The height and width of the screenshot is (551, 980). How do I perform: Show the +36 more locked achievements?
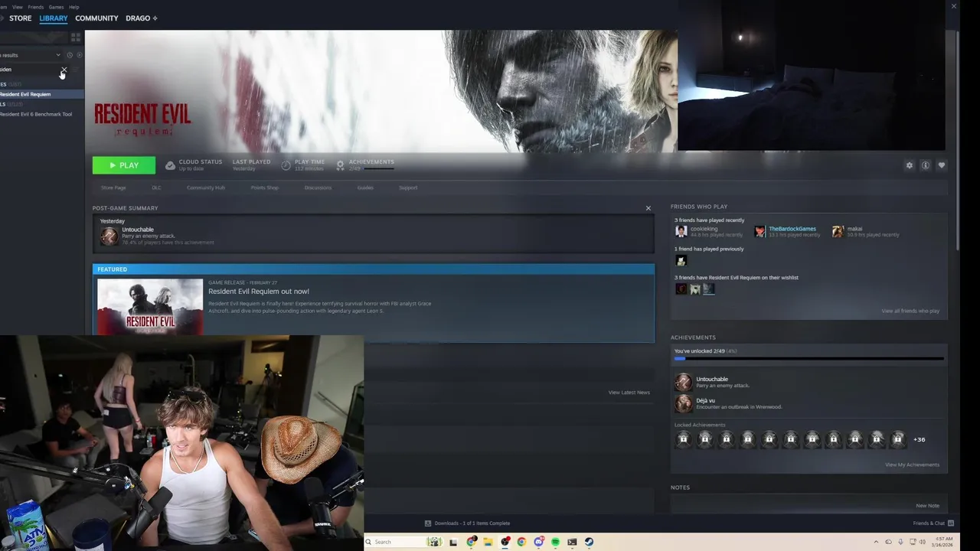coord(920,439)
